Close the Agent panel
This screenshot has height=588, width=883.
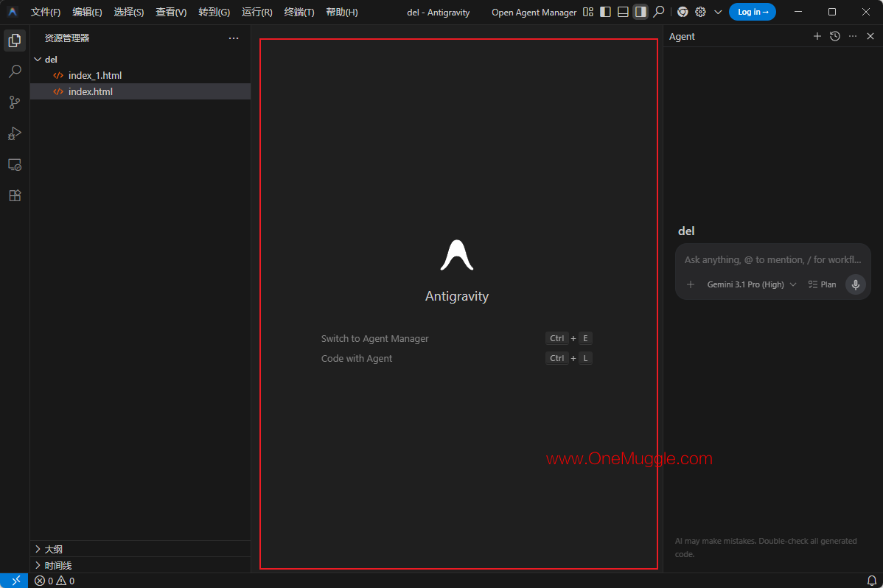coord(870,36)
